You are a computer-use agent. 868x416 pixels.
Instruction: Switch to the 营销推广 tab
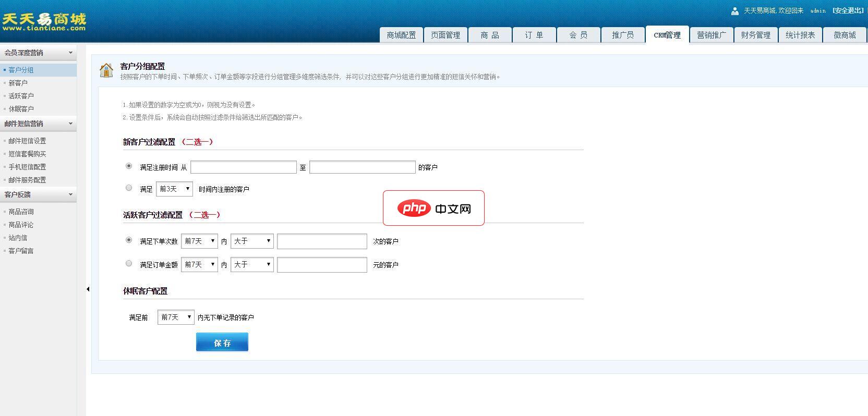point(711,35)
